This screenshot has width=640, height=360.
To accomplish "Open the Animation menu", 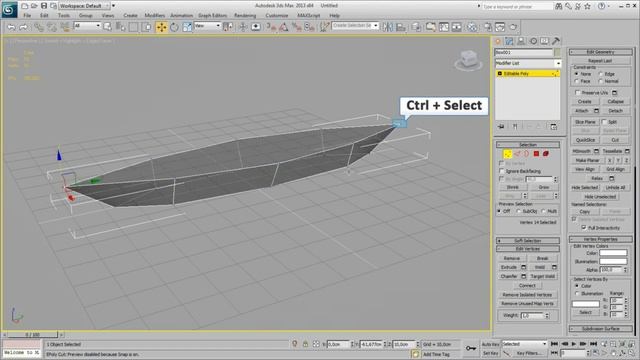I will tap(181, 16).
